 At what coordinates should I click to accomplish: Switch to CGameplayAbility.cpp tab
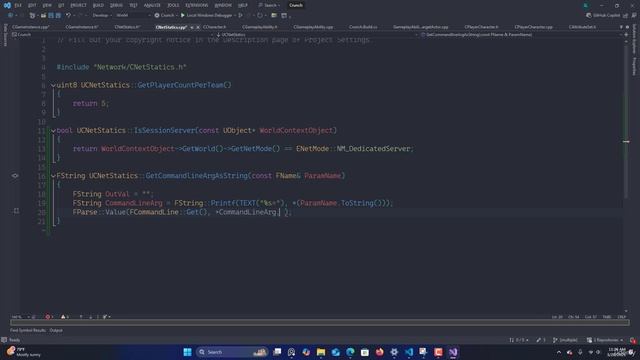click(x=313, y=27)
